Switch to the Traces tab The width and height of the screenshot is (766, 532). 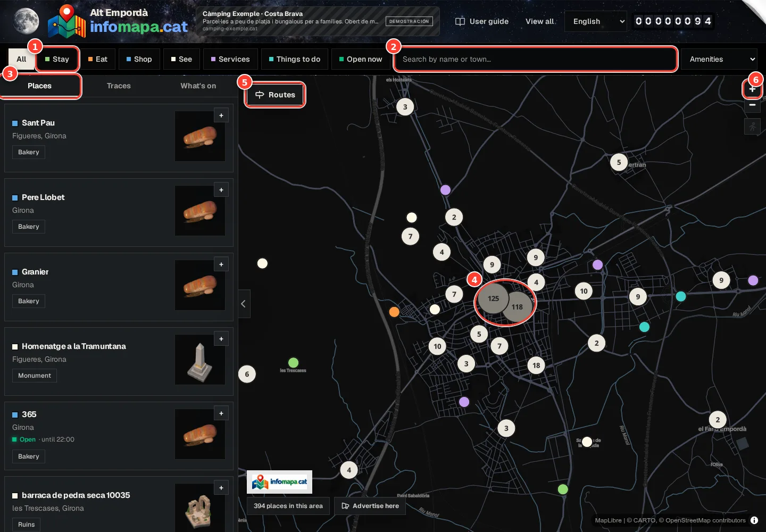click(119, 86)
